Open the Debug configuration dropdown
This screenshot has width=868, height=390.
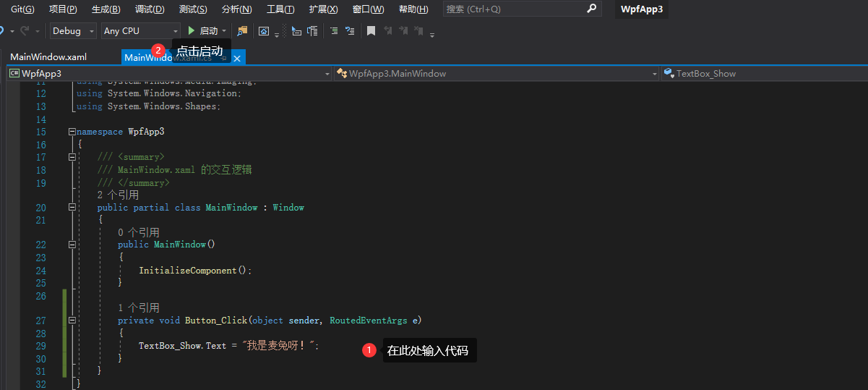[73, 31]
